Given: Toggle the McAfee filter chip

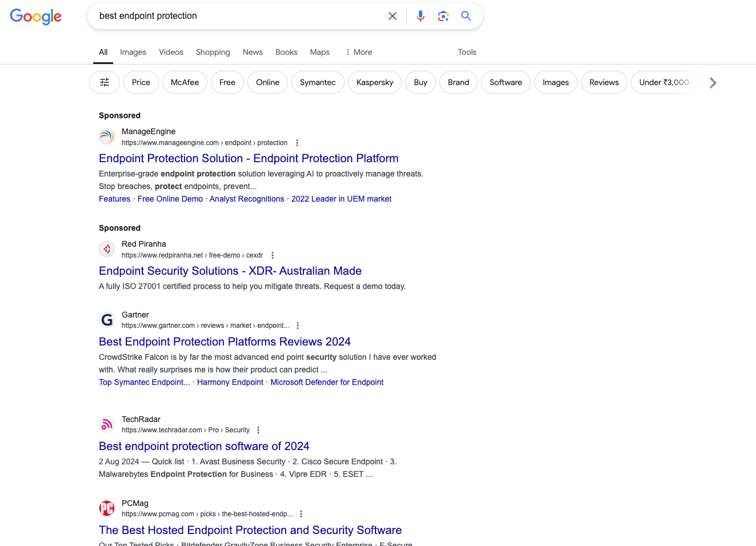Looking at the screenshot, I should click(x=185, y=82).
